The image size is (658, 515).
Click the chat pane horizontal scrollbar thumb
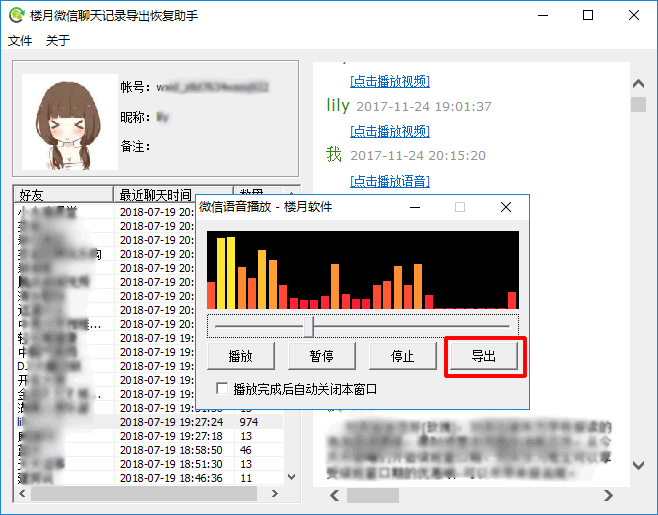(373, 496)
